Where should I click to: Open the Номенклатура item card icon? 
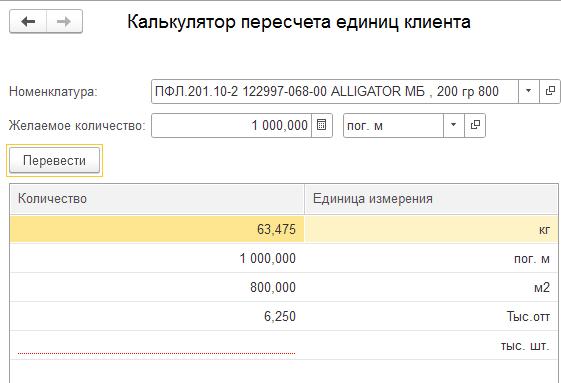550,91
